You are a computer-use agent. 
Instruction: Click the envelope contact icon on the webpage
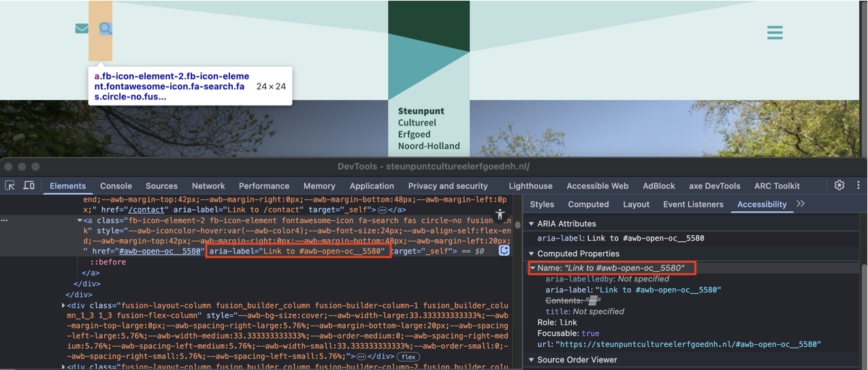pos(82,29)
